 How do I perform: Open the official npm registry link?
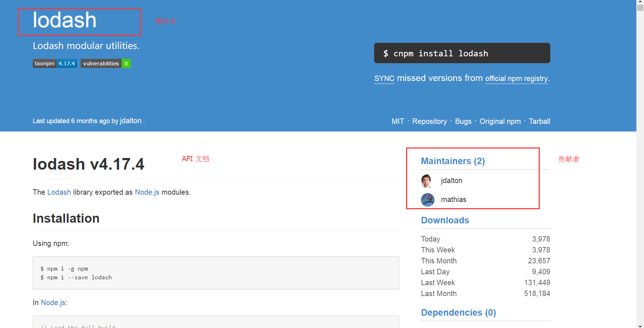pos(517,78)
